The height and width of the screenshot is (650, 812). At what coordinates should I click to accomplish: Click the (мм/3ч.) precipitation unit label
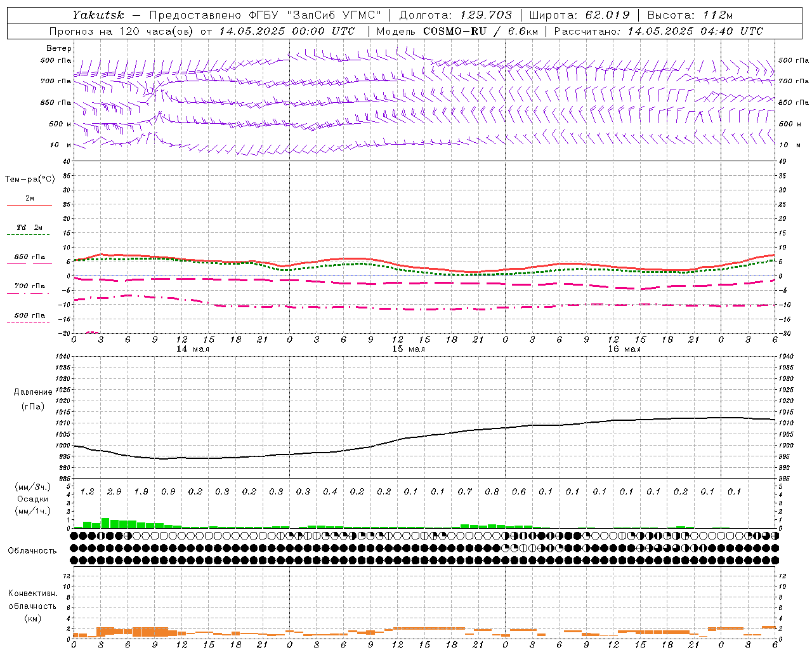[x=32, y=487]
